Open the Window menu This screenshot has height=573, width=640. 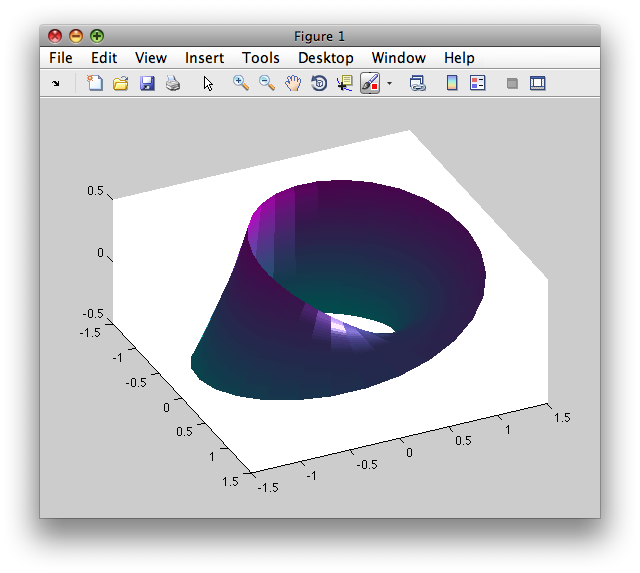point(399,58)
